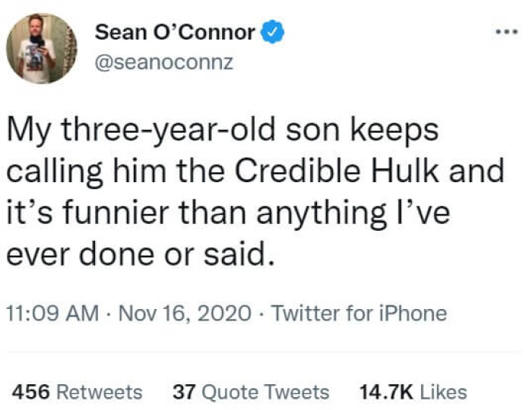Click the display name Sean O'Connor

(x=176, y=33)
